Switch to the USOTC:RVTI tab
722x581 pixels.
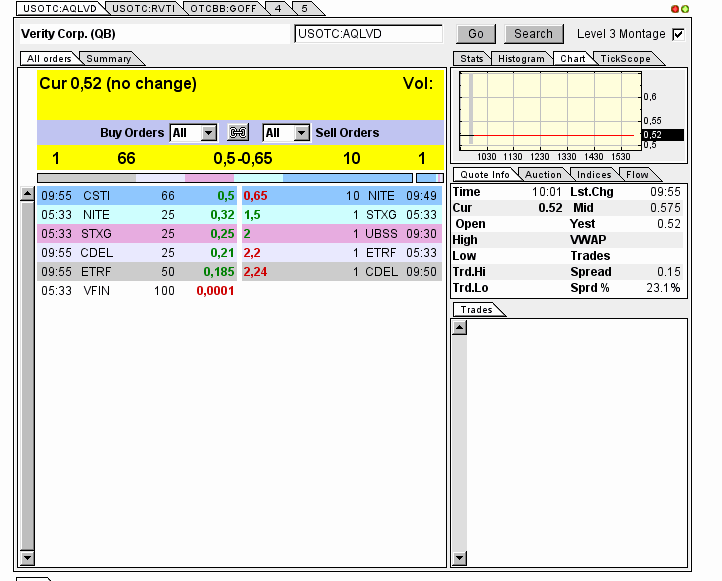pyautogui.click(x=141, y=8)
